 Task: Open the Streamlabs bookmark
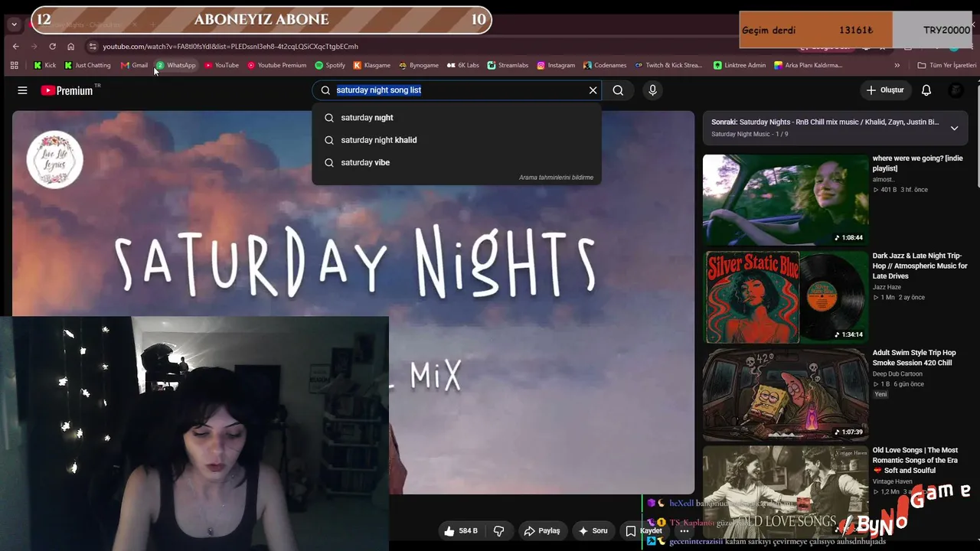[508, 65]
